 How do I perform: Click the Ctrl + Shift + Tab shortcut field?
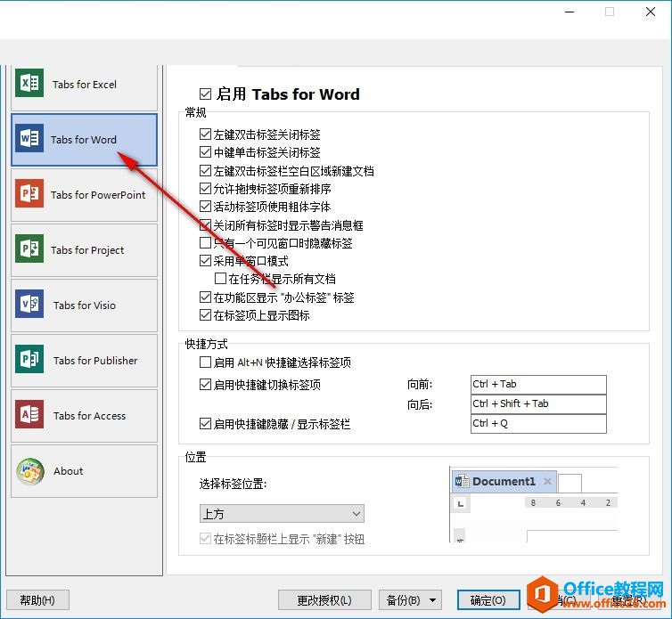[538, 404]
